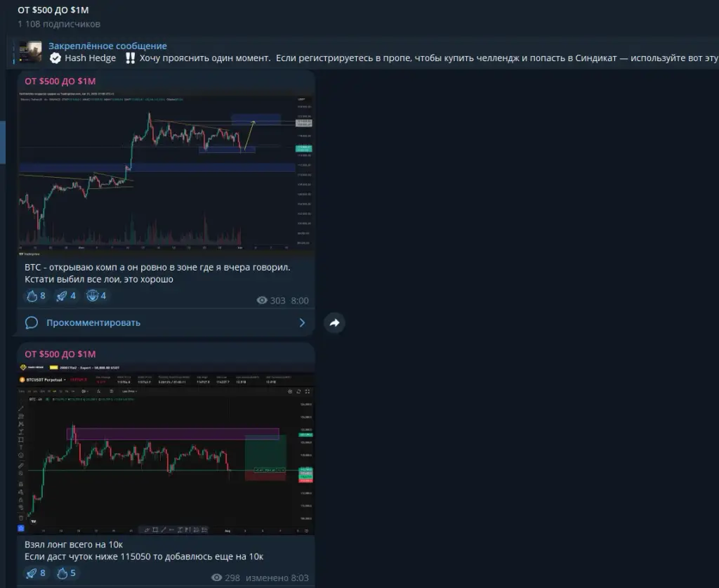The height and width of the screenshot is (588, 719).
Task: Expand comments with the right chevron arrow
Action: [x=302, y=323]
